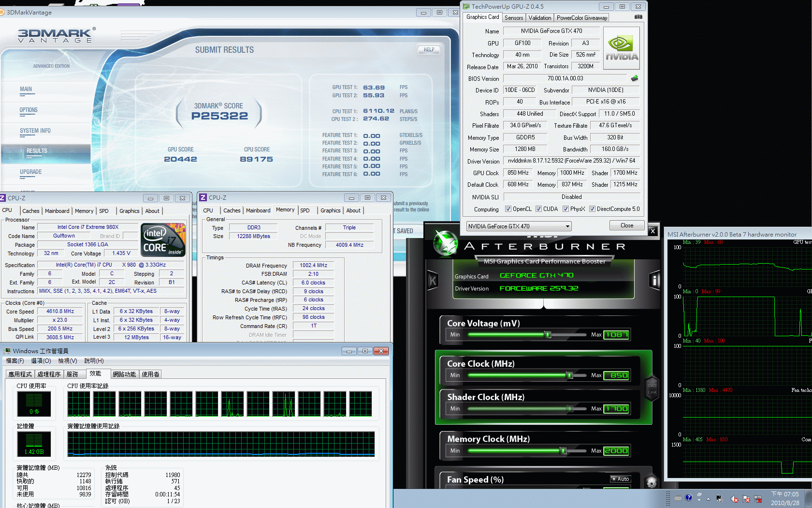Click the GPU-Z title bar icon
Screen dimensions: 812x508
click(x=466, y=6)
